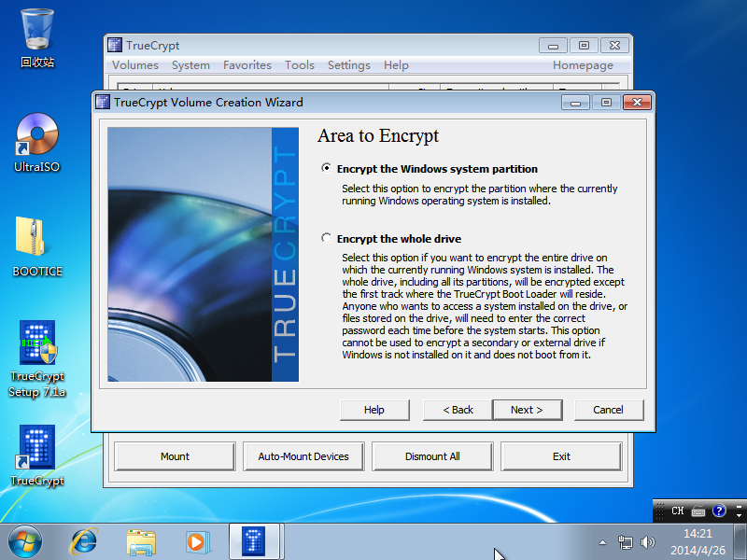The height and width of the screenshot is (560, 747).
Task: Close the Volume Creation Wizard window
Action: [x=637, y=102]
